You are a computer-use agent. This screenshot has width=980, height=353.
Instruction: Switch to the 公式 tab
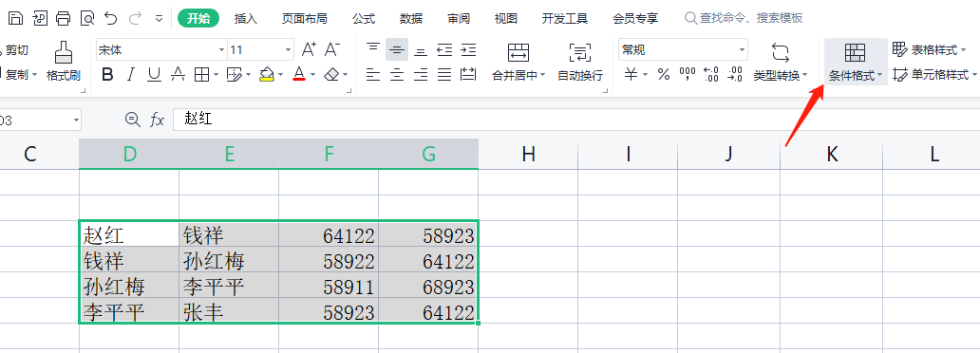pyautogui.click(x=364, y=19)
